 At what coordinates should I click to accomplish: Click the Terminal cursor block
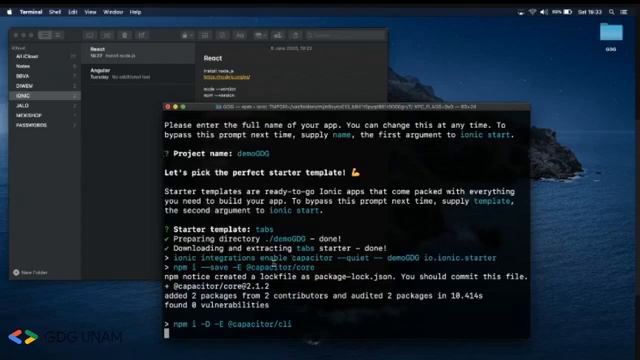coord(167,333)
